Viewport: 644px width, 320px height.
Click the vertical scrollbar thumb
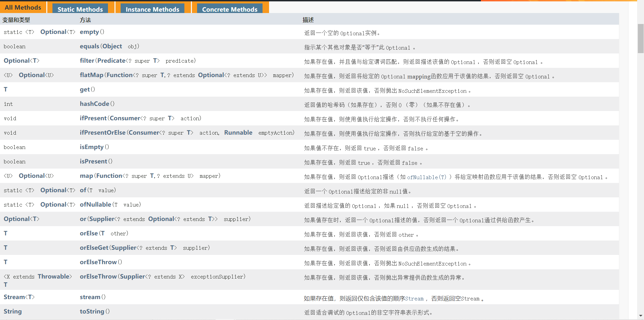[641, 38]
